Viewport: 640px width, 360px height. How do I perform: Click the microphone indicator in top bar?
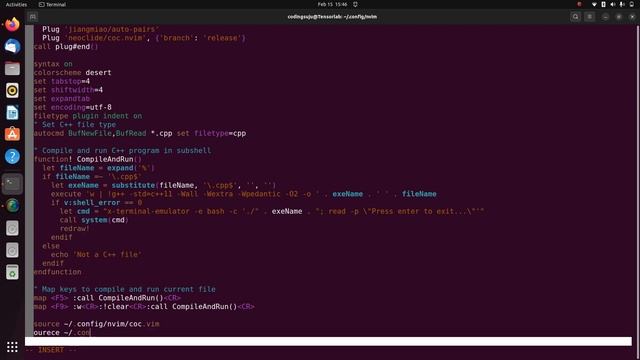(x=622, y=4)
